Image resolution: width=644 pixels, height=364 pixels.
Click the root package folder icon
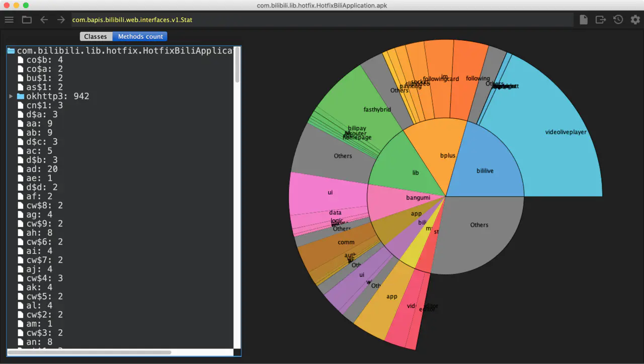tap(11, 51)
